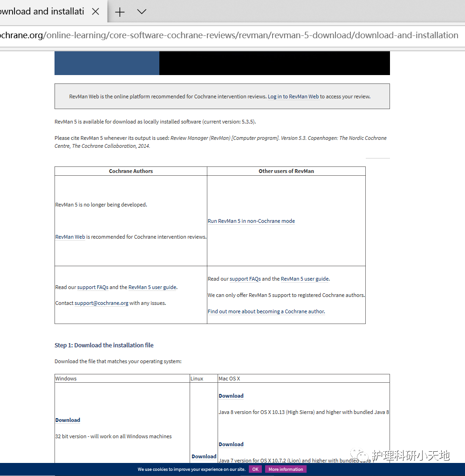Open support FAQs link in Other users column

[x=245, y=279]
